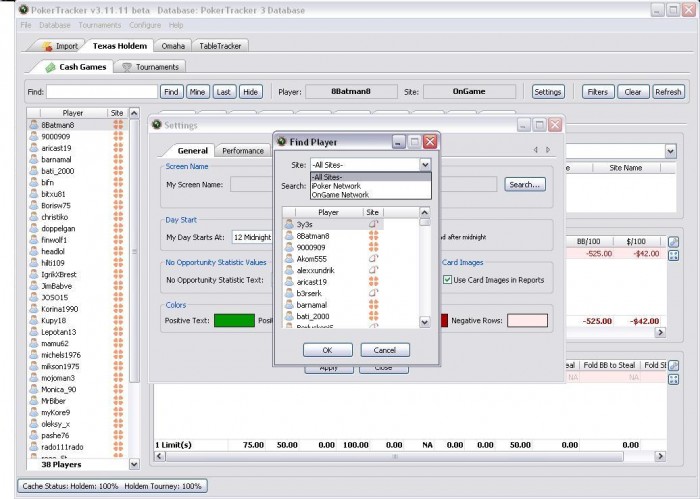The image size is (700, 499).
Task: Click the Refresh button
Action: [x=668, y=92]
